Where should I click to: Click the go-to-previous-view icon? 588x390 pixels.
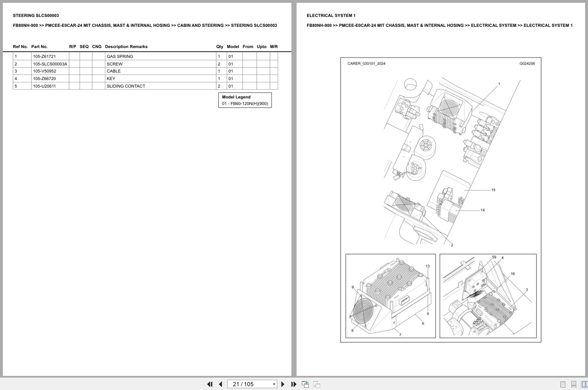coord(306,384)
